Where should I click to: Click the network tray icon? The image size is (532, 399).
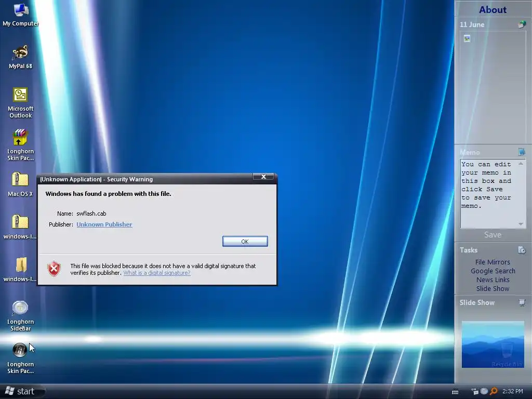pyautogui.click(x=475, y=392)
